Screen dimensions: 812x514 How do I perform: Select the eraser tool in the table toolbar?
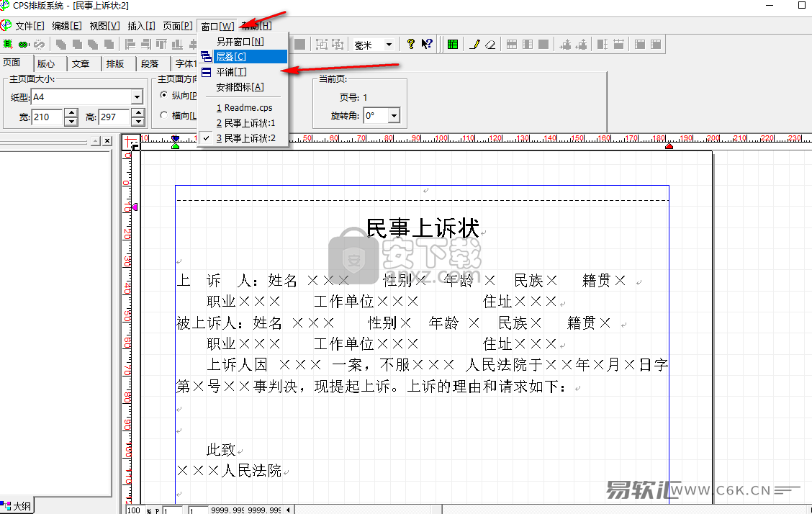click(490, 45)
